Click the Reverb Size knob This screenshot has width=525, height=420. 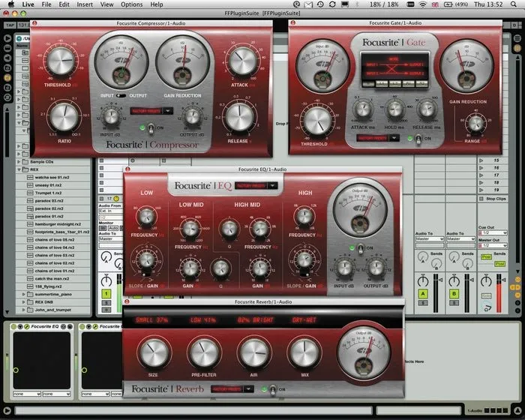coord(154,354)
